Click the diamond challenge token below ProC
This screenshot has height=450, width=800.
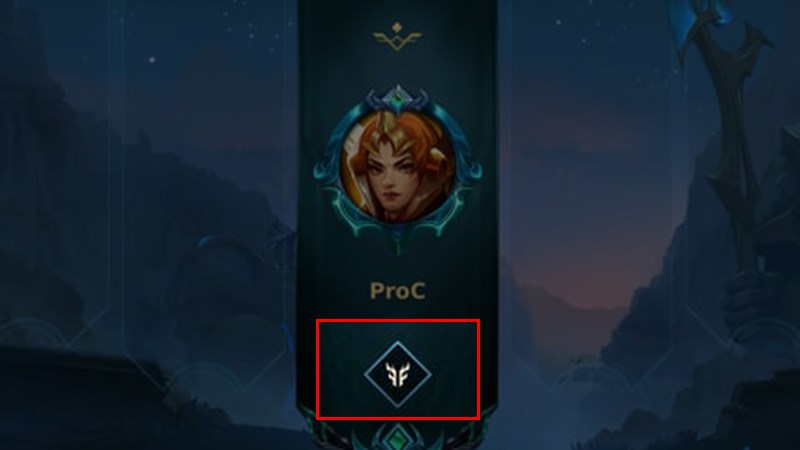click(397, 374)
